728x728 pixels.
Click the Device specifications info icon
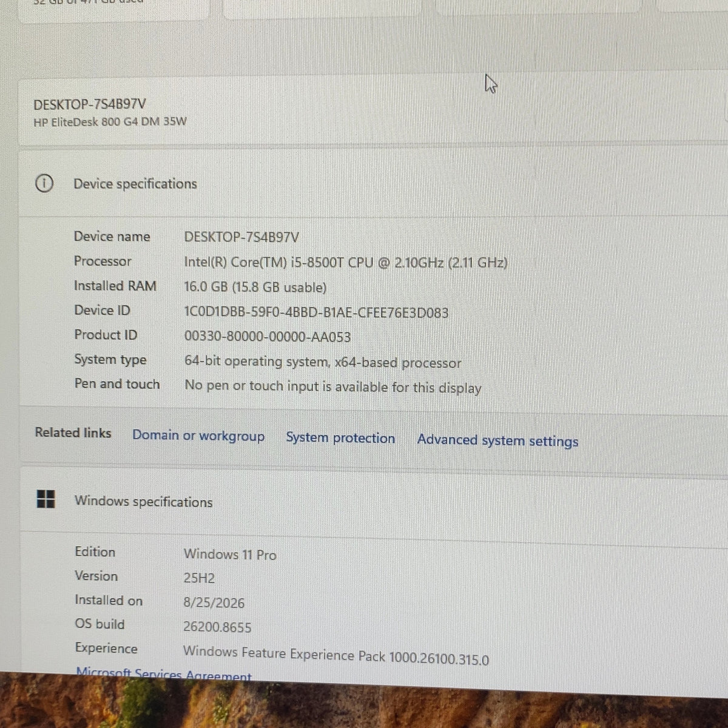pos(44,183)
